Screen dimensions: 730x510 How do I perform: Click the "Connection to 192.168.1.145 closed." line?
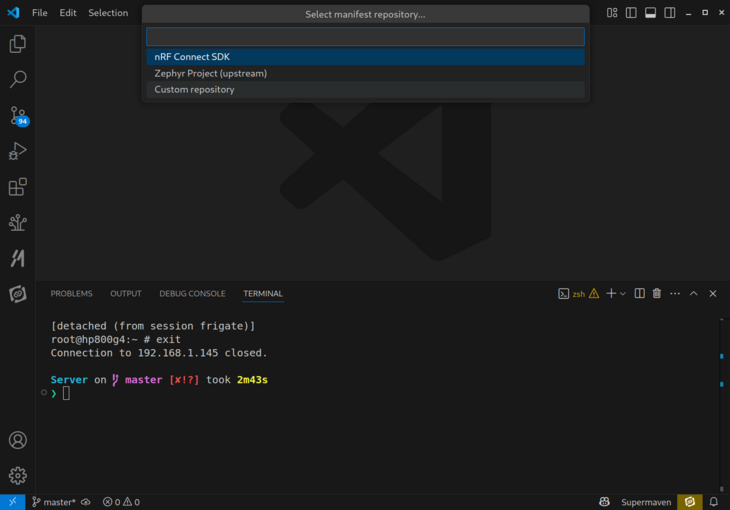coord(159,353)
